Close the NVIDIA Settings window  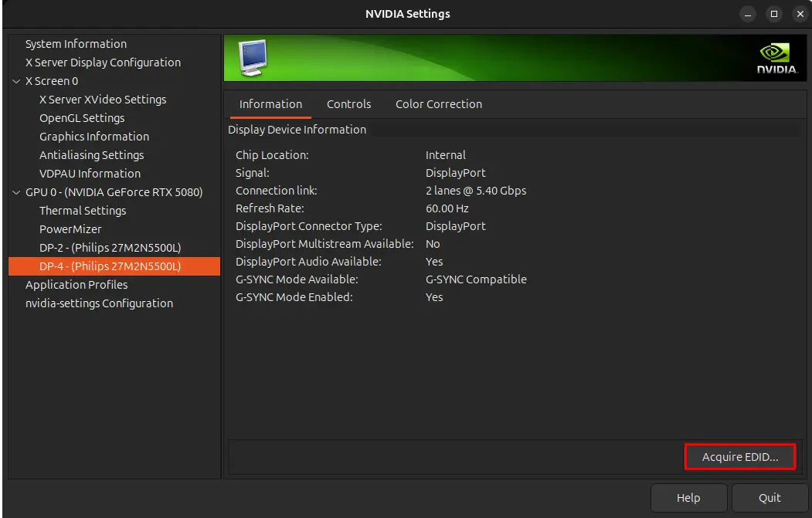pos(800,14)
